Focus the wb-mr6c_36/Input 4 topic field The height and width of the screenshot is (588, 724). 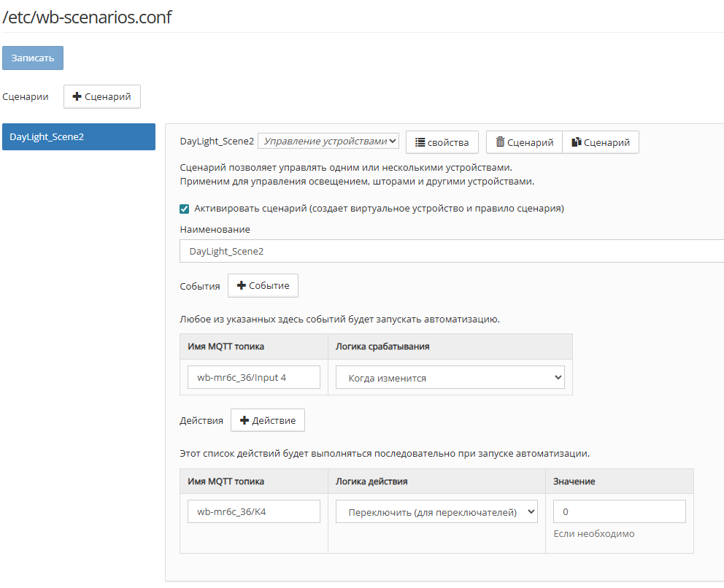pos(253,377)
